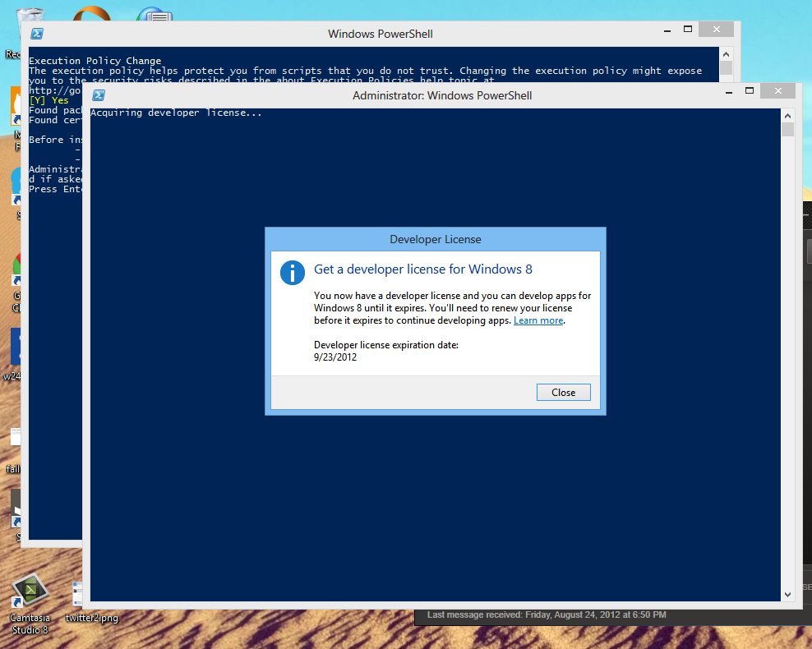Click the 'Last message received' status text
Viewport: 812px width, 649px height.
tap(547, 614)
